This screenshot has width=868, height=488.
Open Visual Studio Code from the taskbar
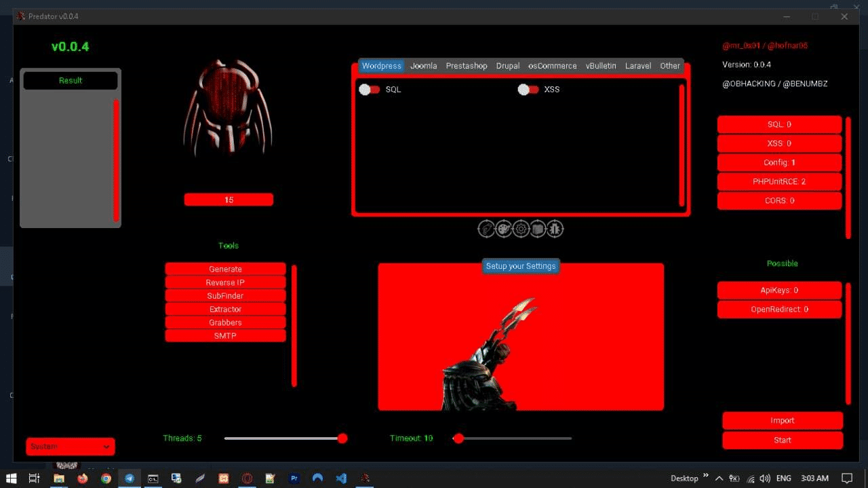click(341, 478)
